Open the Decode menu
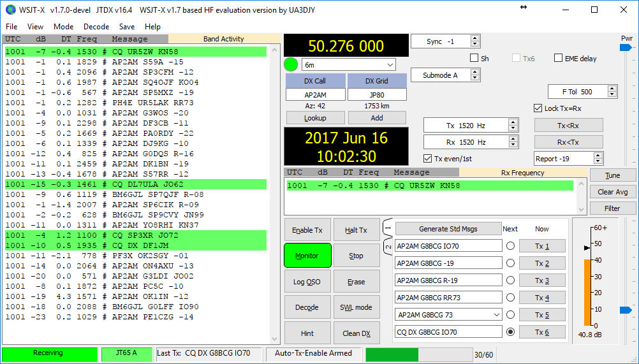The height and width of the screenshot is (364, 639). point(96,27)
